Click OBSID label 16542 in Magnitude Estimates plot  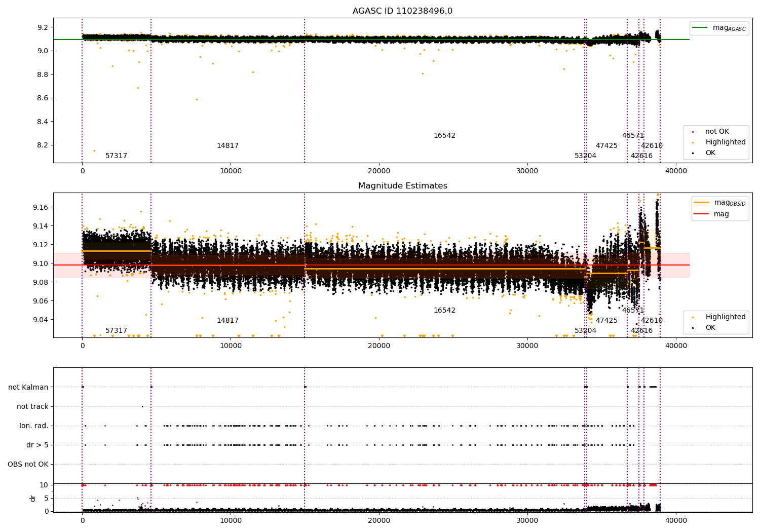tap(444, 311)
